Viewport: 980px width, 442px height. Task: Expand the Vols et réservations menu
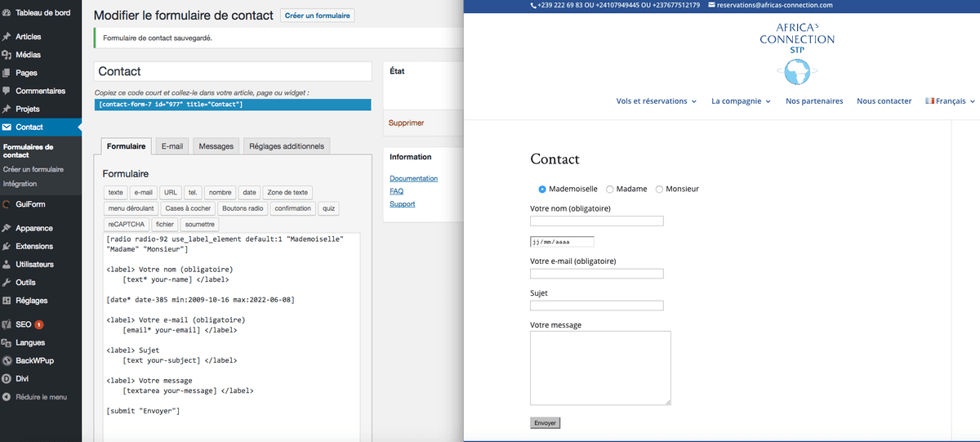pos(657,101)
